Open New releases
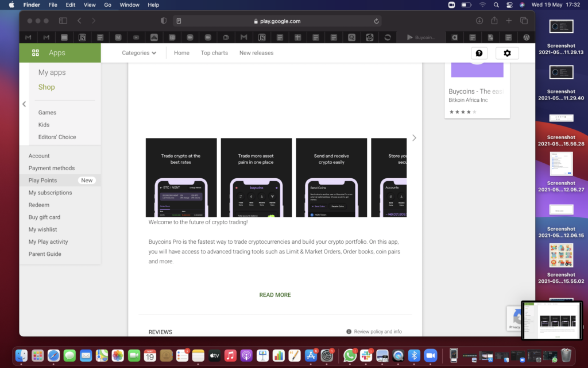Viewport: 588px width, 368px height. tap(257, 53)
